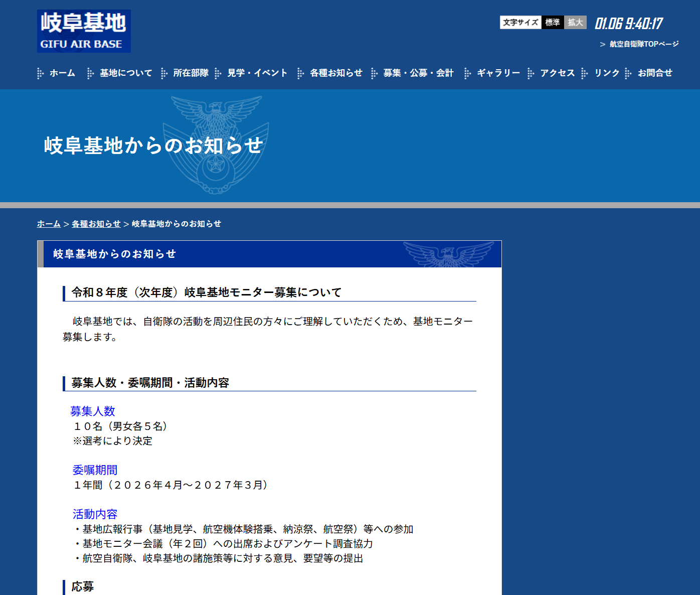
Task: Open the 基地について menu
Action: tap(125, 73)
